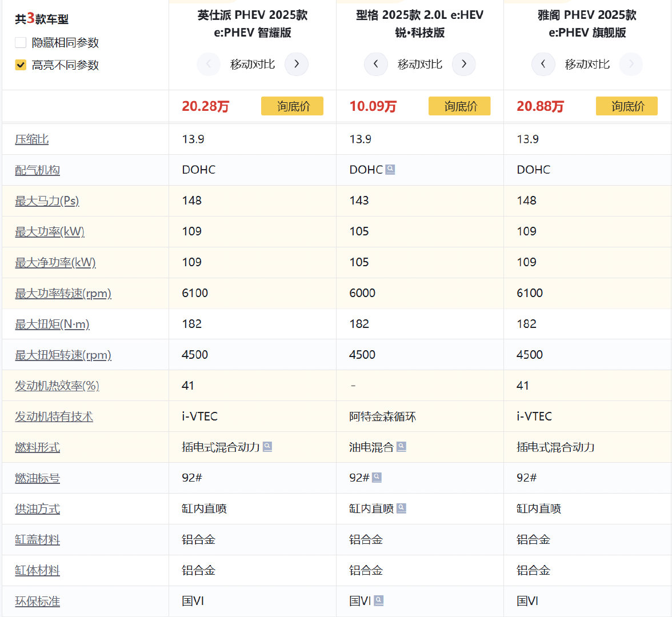
Task: Open the 最大扭矩(N·m) parameter link
Action: click(x=53, y=324)
